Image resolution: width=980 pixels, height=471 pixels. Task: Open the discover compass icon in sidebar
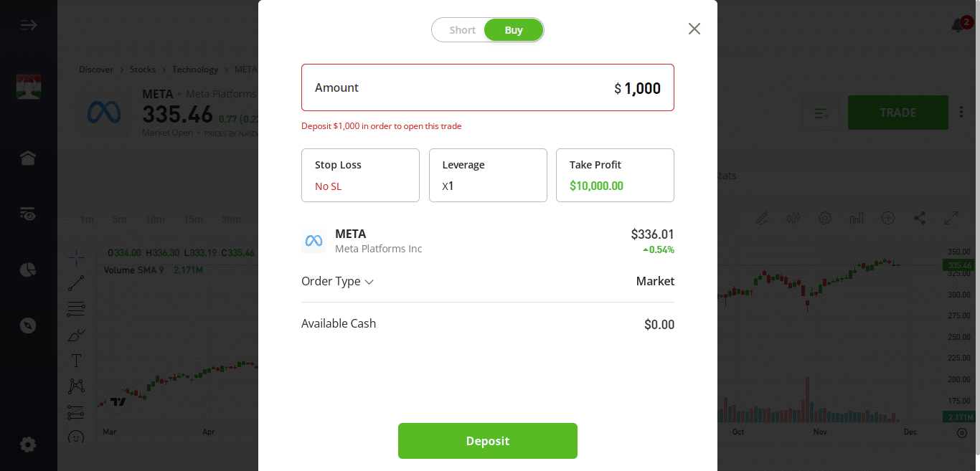tap(27, 325)
